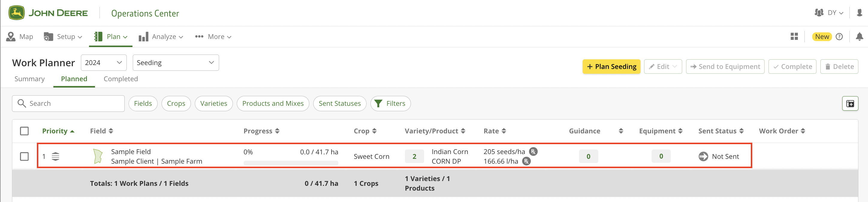Click the Rx icon beside 205 seeds/ha
Viewport: 868px width, 202px height.
[x=533, y=152]
